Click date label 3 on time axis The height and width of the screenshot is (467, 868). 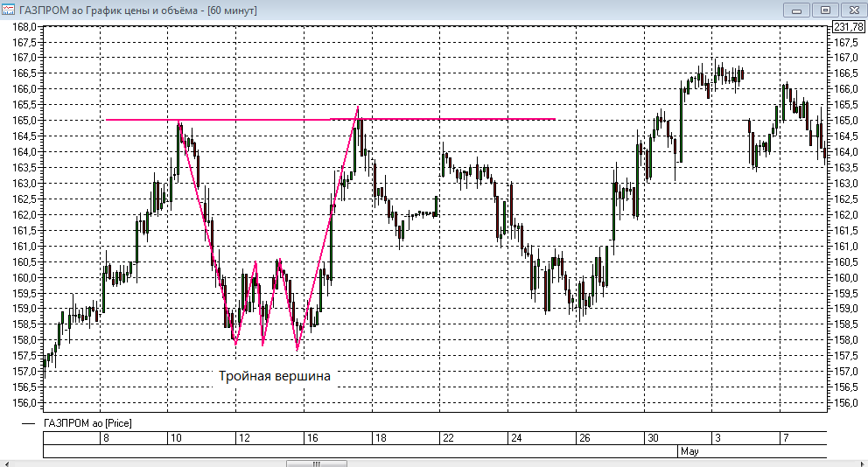point(718,437)
